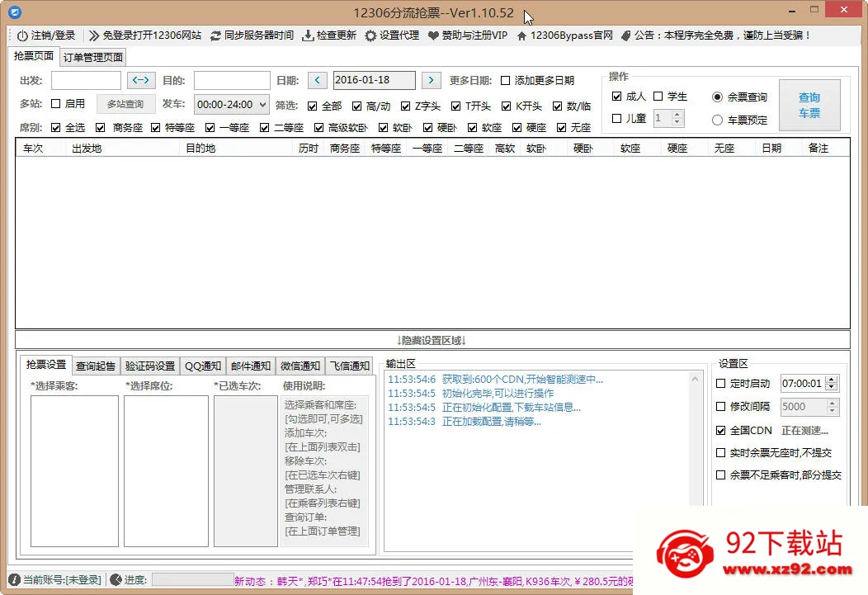868x595 pixels.
Task: Click the 赞助与注册VIP heart icon
Action: click(433, 36)
